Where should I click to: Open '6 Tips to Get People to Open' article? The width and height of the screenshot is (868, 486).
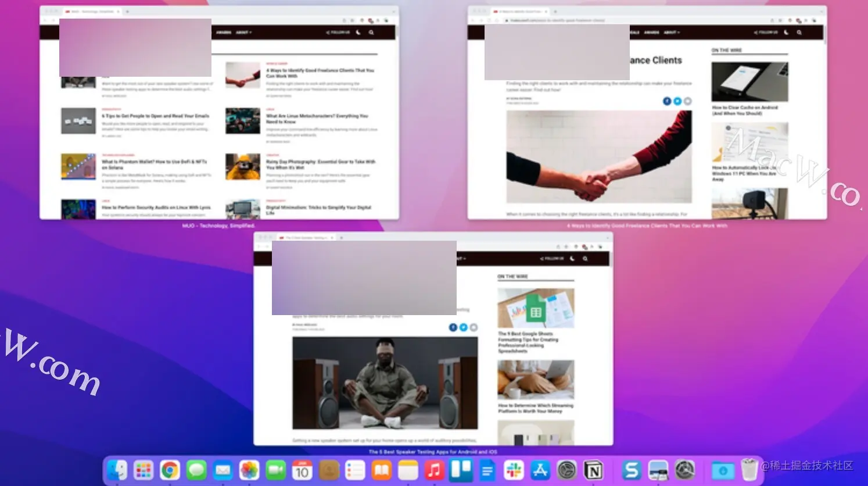tap(156, 116)
